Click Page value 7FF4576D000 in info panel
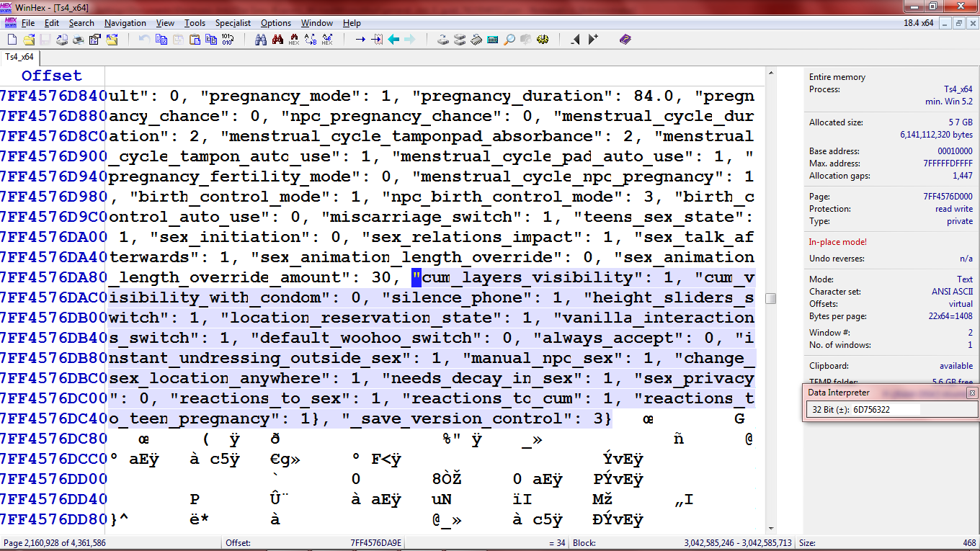The height and width of the screenshot is (551, 980). tap(948, 197)
